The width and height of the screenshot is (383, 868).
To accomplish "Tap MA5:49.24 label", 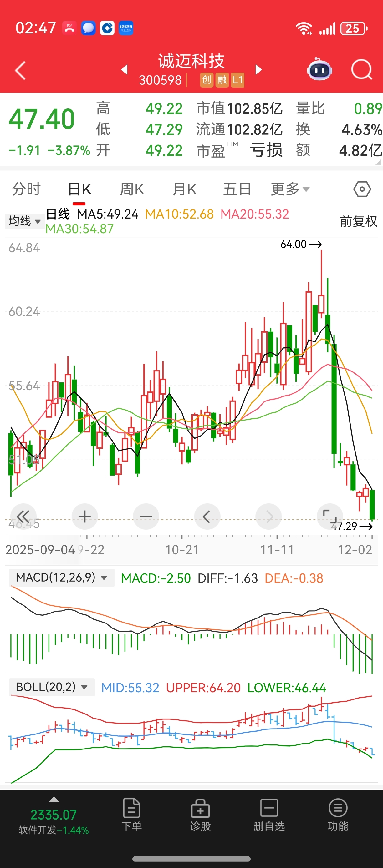I will point(108,214).
